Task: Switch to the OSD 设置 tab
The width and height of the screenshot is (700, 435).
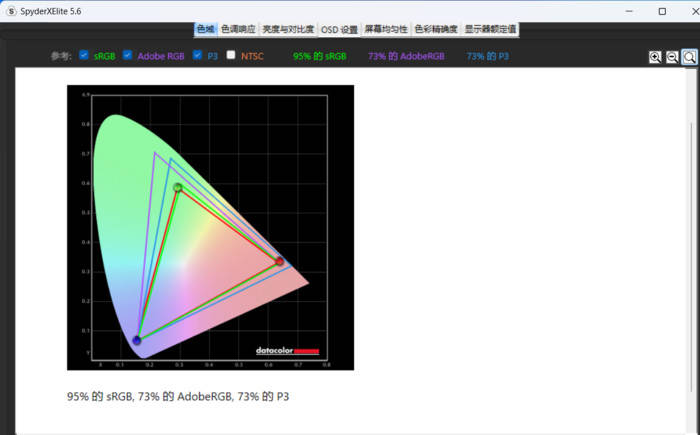Action: coord(339,30)
